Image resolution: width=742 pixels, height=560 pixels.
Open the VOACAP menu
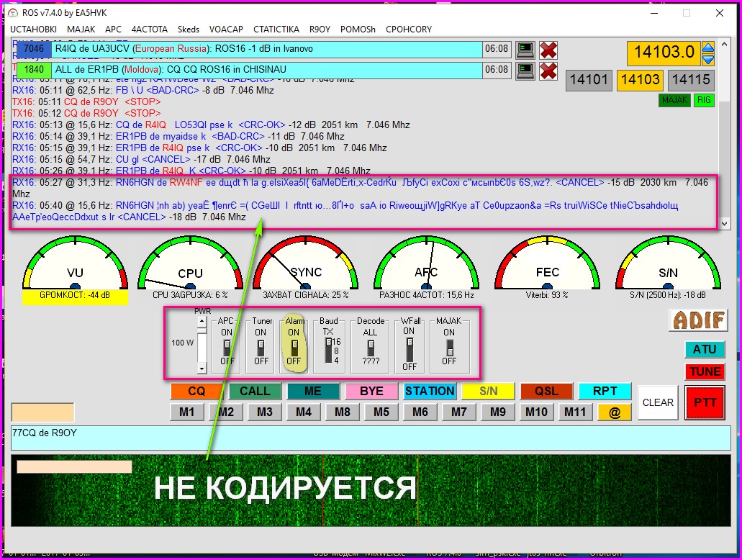pos(226,30)
